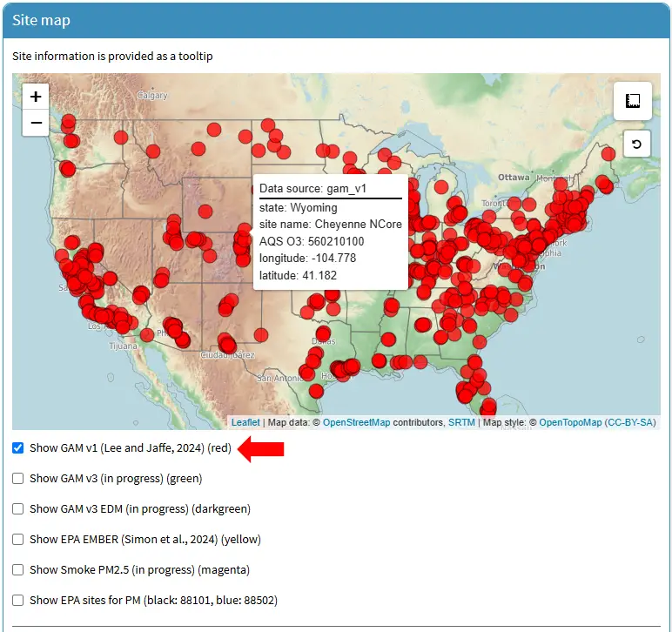This screenshot has width=672, height=632.
Task: Turn on Show Smoke PM2.5 layer
Action: (18, 569)
